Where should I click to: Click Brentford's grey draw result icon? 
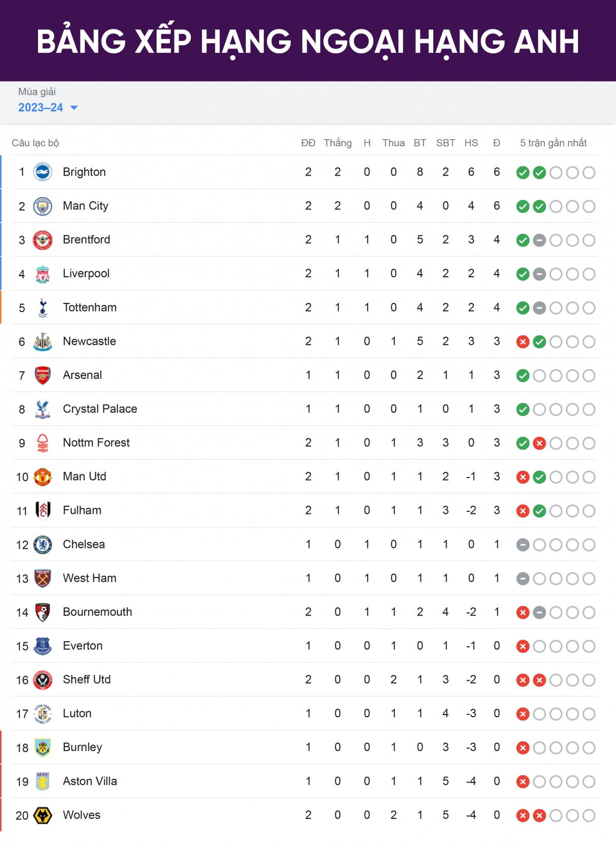[x=539, y=240]
